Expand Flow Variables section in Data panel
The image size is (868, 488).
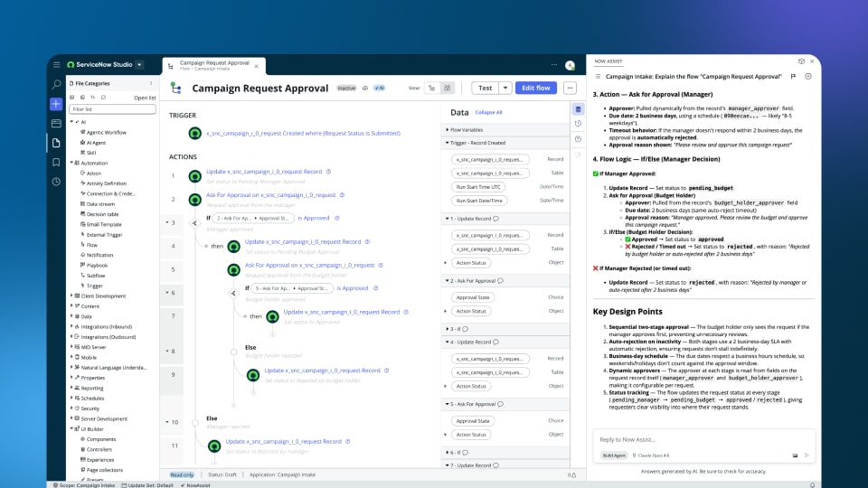[448, 129]
